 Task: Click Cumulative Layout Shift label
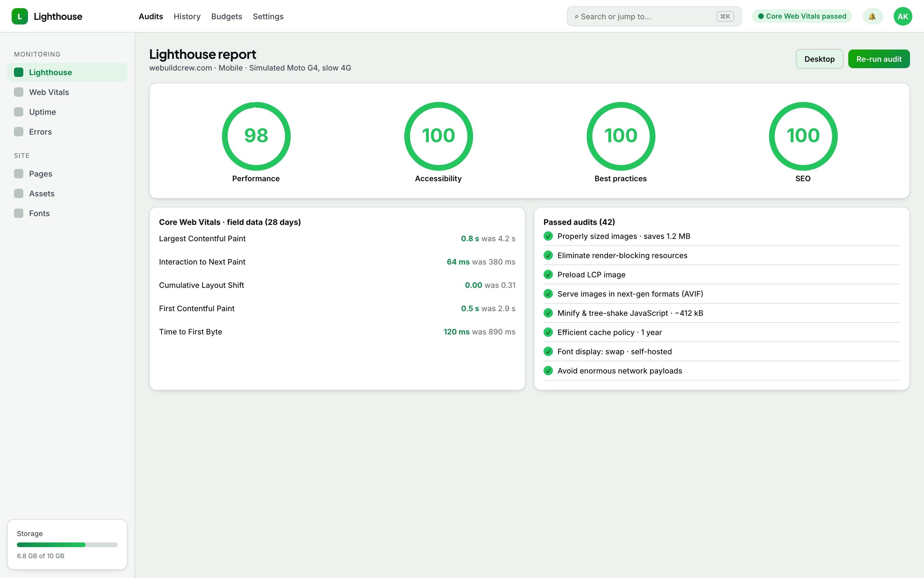tap(201, 285)
